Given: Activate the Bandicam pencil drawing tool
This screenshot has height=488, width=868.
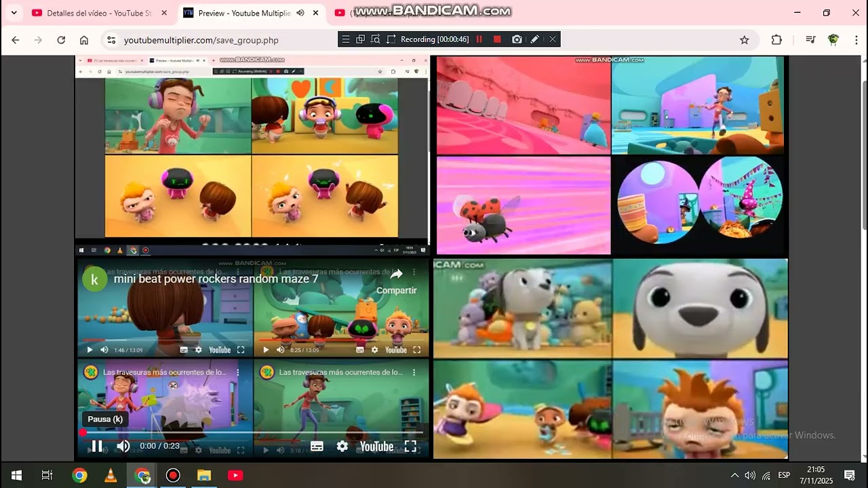Looking at the screenshot, I should pyautogui.click(x=535, y=39).
